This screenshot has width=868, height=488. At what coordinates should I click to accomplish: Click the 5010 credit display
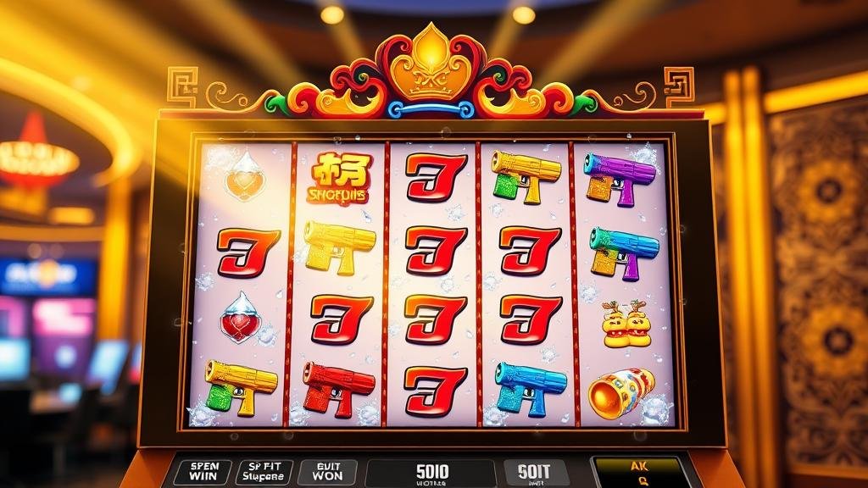tap(431, 474)
